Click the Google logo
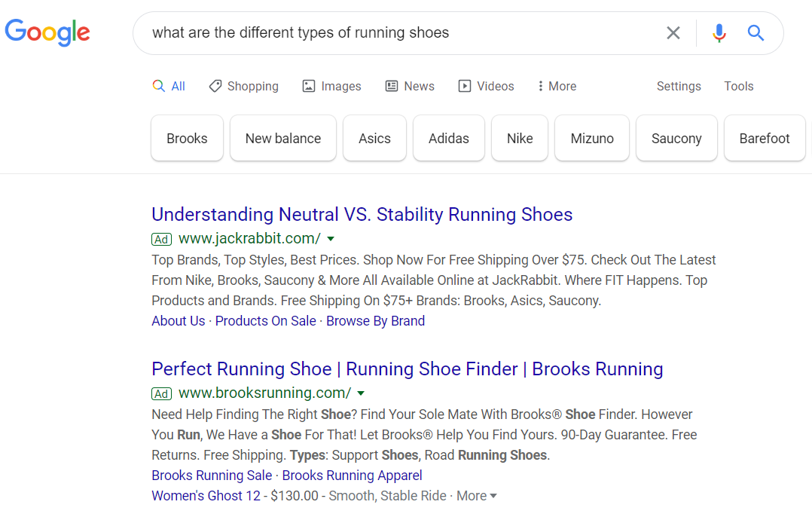This screenshot has height=520, width=812. [x=47, y=32]
